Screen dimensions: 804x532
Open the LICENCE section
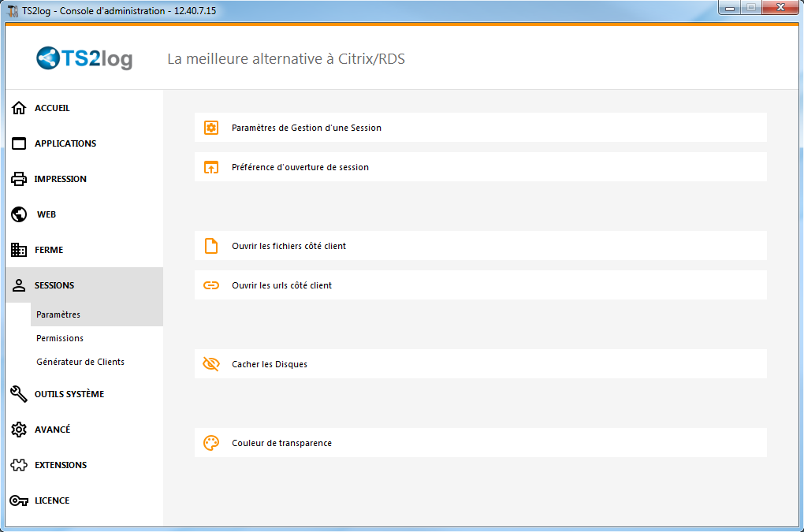[x=84, y=500]
